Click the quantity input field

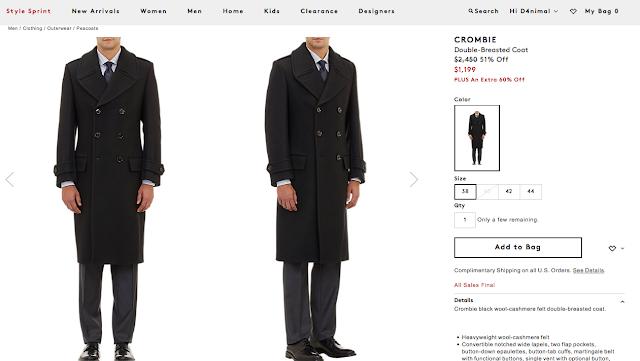(x=464, y=220)
